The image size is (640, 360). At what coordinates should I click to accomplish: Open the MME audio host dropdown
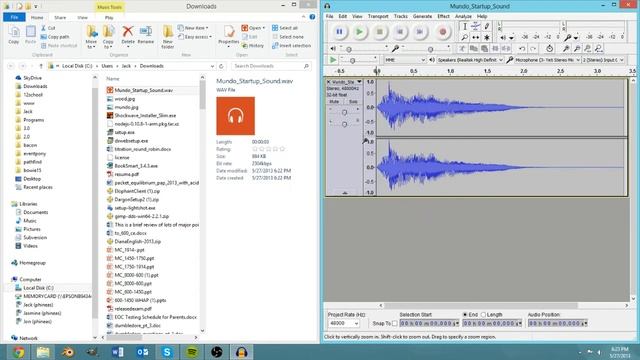click(405, 60)
